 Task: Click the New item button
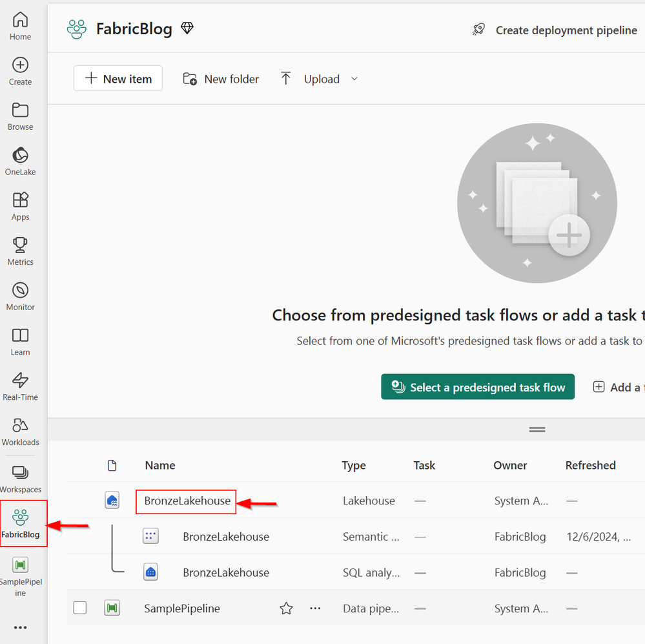pyautogui.click(x=118, y=79)
